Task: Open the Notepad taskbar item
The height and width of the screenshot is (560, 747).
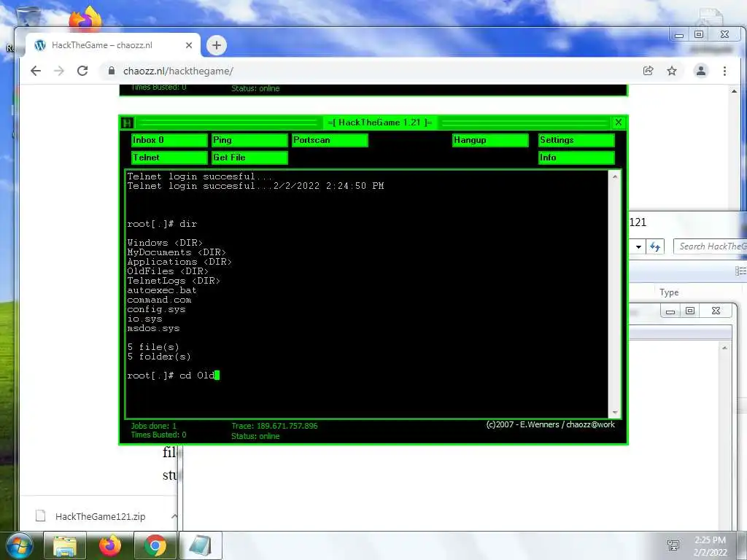Action: [x=201, y=545]
